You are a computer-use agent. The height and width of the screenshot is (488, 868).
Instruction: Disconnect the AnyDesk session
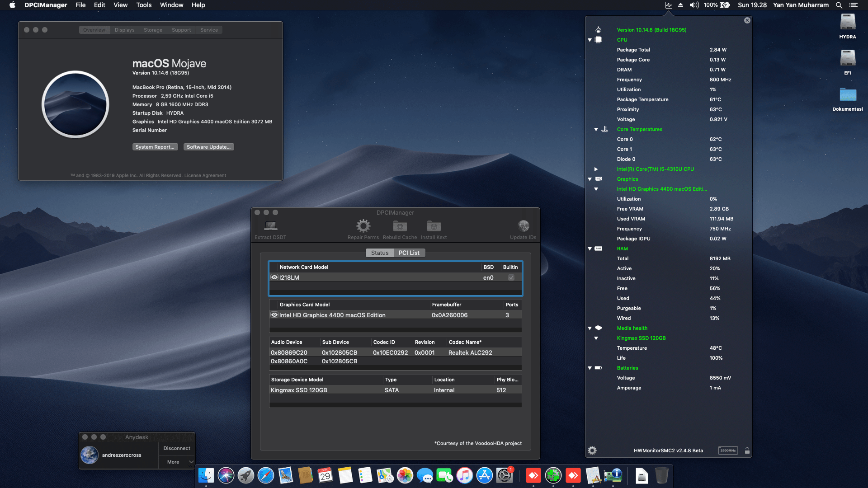tap(176, 448)
